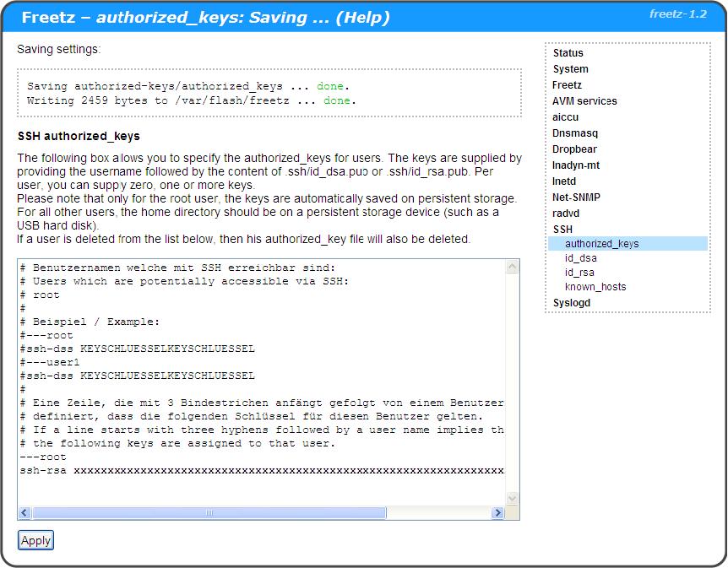Click the '# Beispiel / Example:' comment line
Screen dimensions: 728x568
click(90, 322)
